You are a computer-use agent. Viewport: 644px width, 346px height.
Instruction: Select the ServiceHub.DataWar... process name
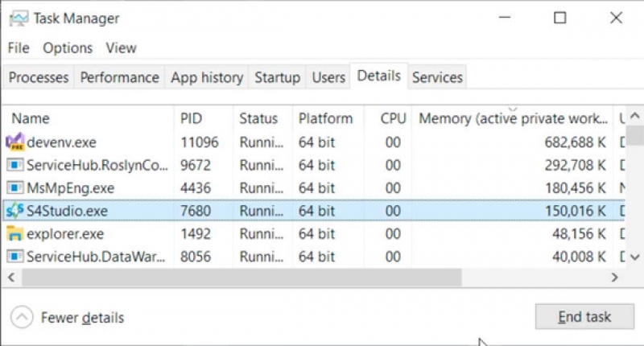coord(96,257)
